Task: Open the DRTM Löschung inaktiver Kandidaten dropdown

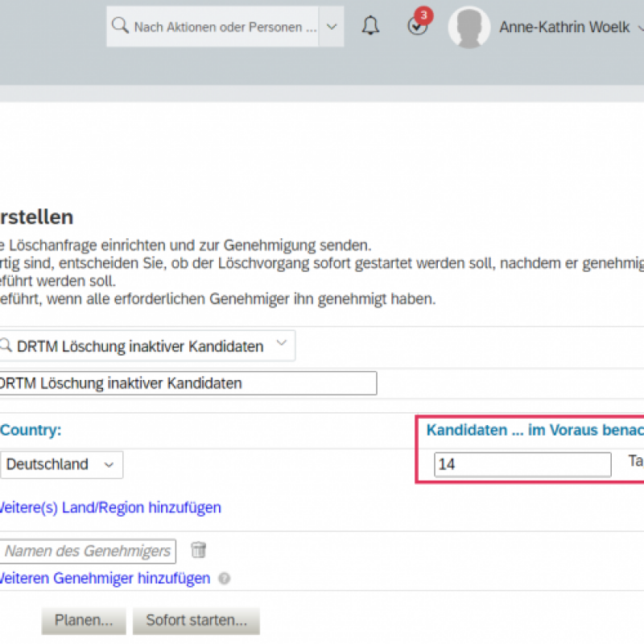Action: (x=281, y=345)
